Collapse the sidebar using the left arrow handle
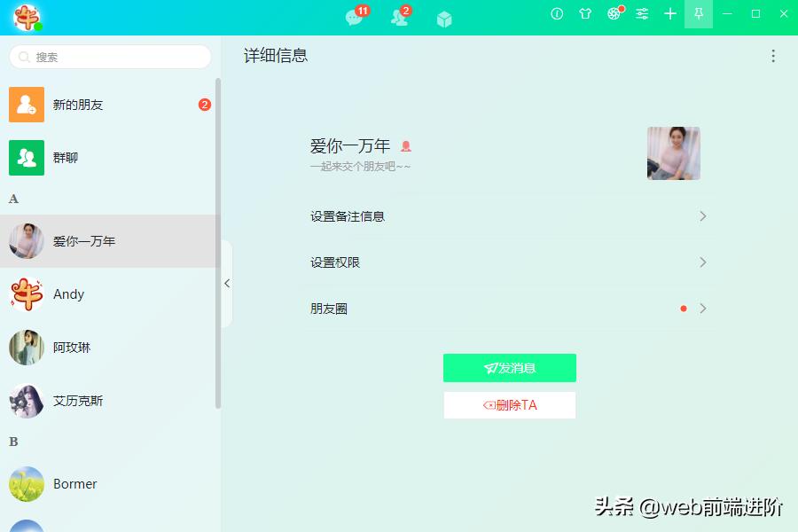The height and width of the screenshot is (532, 798). 227,283
